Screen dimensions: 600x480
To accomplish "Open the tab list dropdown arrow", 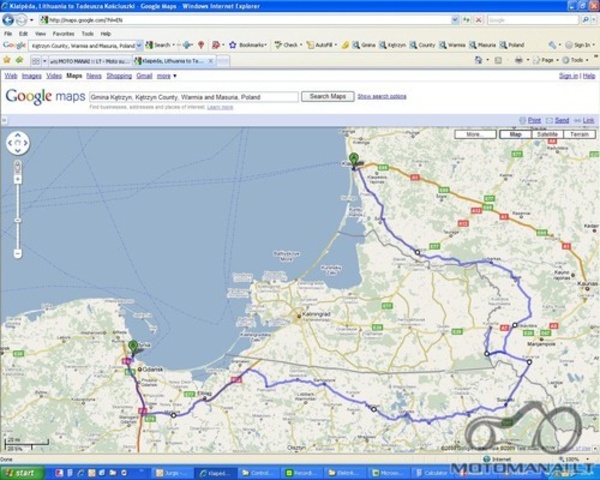I will (44, 61).
